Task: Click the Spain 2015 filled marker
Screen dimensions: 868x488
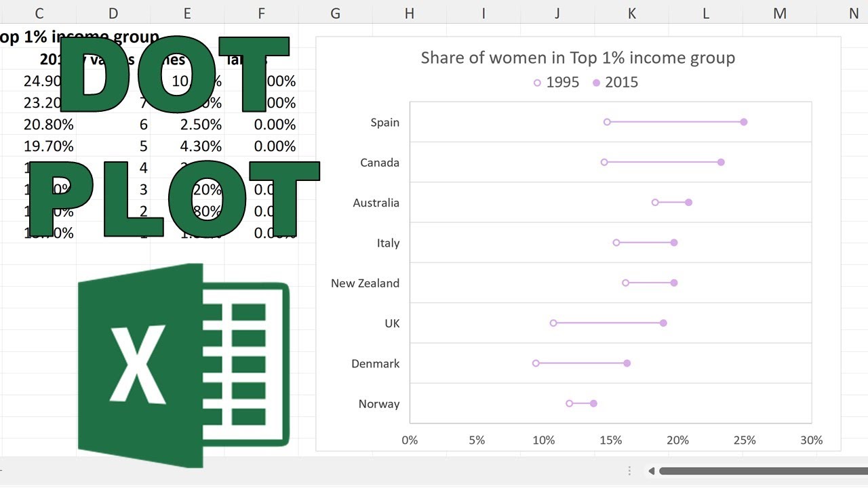Action: 744,122
